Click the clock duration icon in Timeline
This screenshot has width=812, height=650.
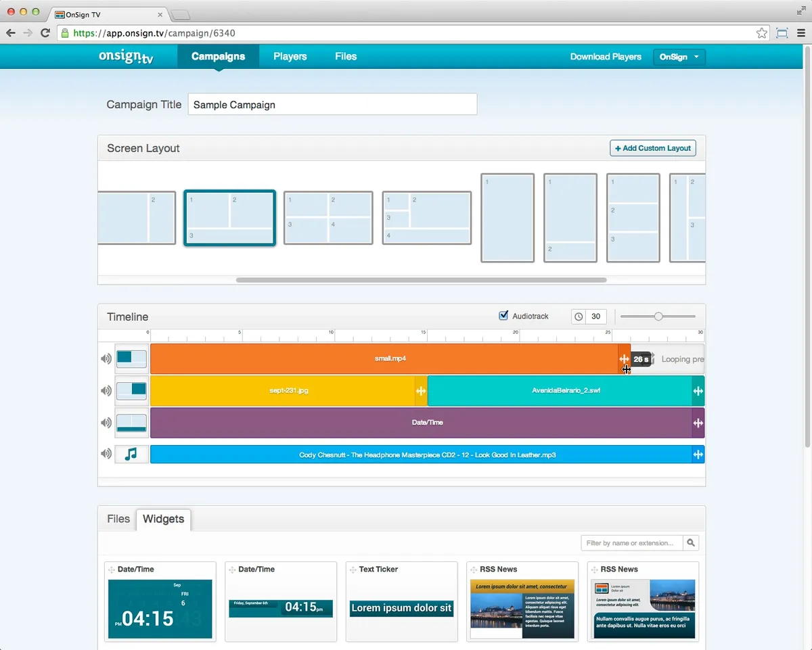coord(579,317)
